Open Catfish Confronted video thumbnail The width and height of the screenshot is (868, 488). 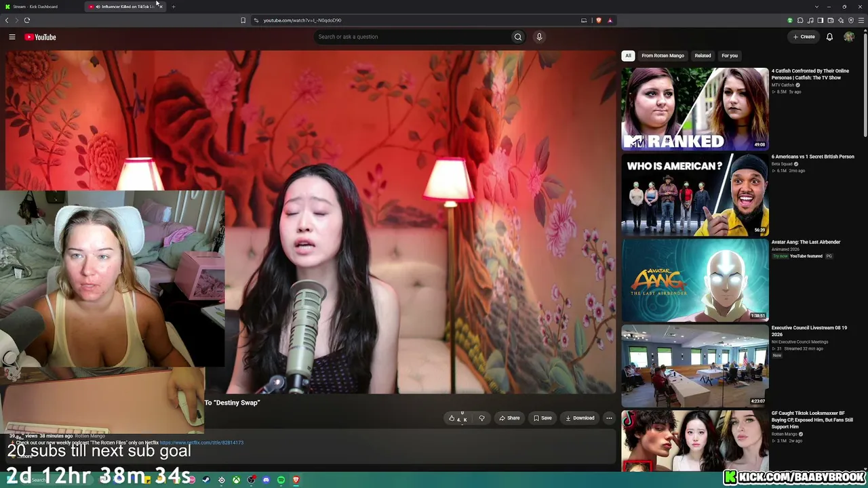coord(695,108)
